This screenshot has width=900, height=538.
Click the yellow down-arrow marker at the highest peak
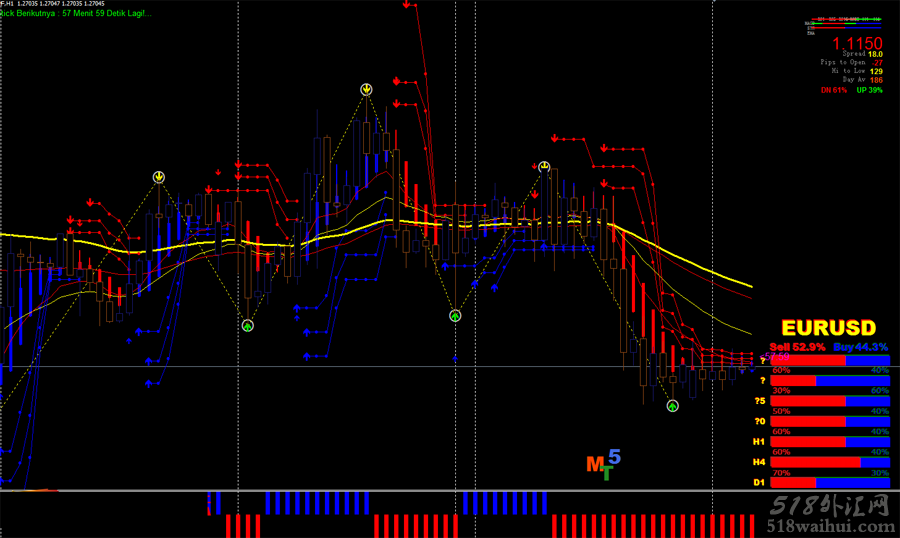(x=367, y=89)
